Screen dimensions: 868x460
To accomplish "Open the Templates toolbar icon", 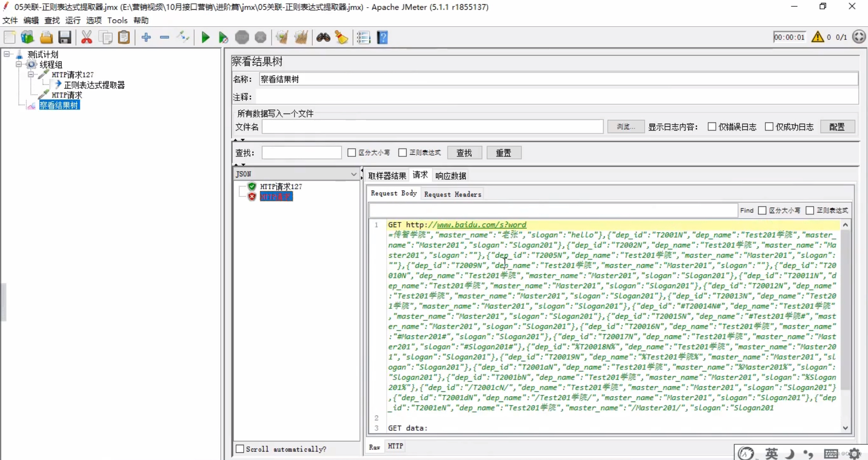I will (x=28, y=37).
